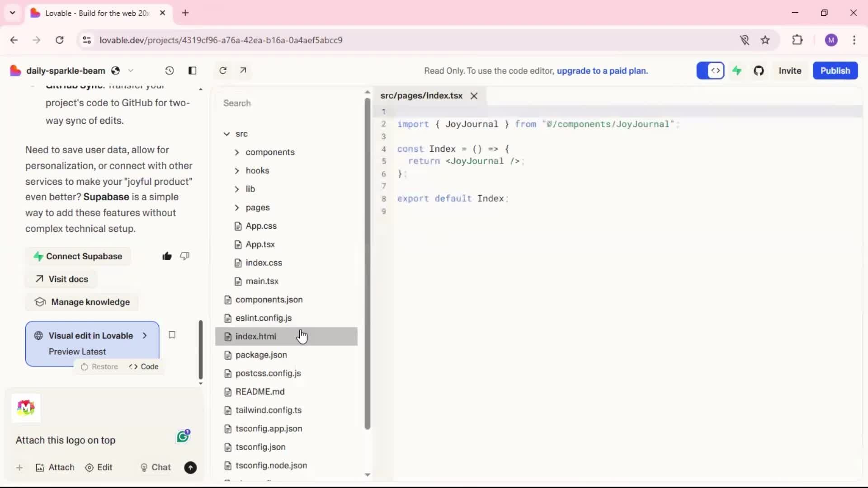Click the Connect Supabase button
The width and height of the screenshot is (868, 488).
click(78, 256)
